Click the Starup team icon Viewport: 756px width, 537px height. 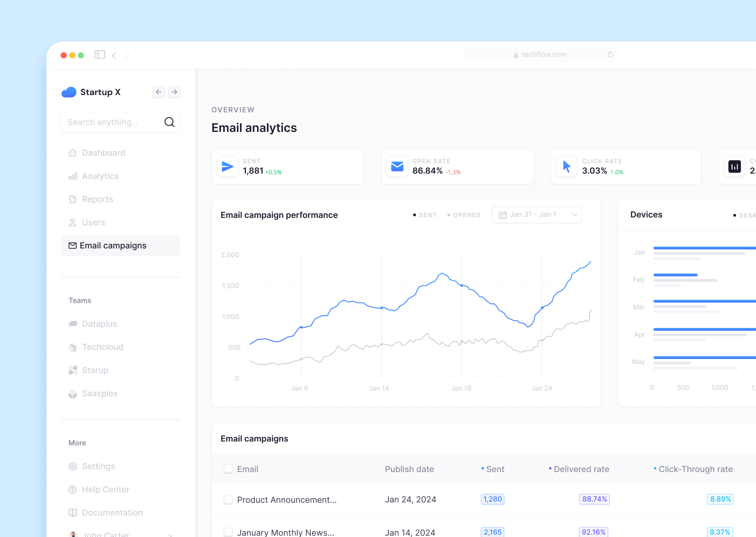click(x=73, y=370)
